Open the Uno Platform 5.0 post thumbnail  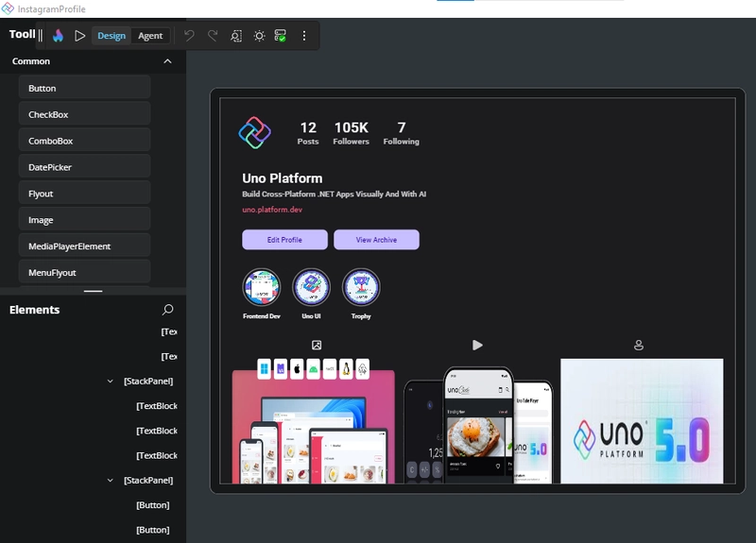[x=642, y=421]
